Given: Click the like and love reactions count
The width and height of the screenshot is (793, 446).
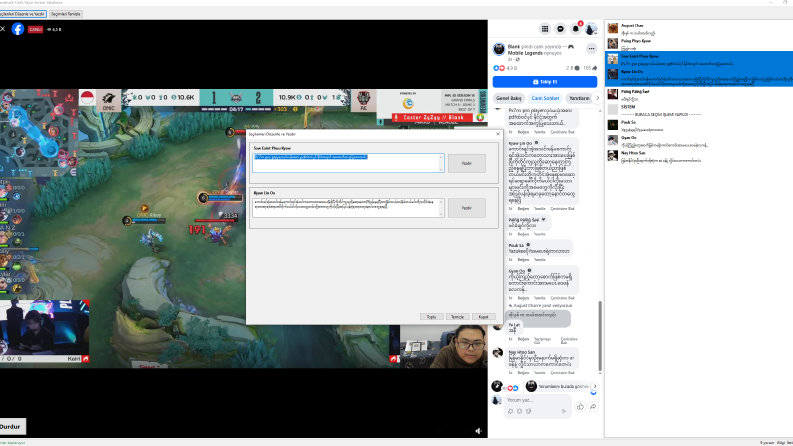Looking at the screenshot, I should [x=505, y=68].
